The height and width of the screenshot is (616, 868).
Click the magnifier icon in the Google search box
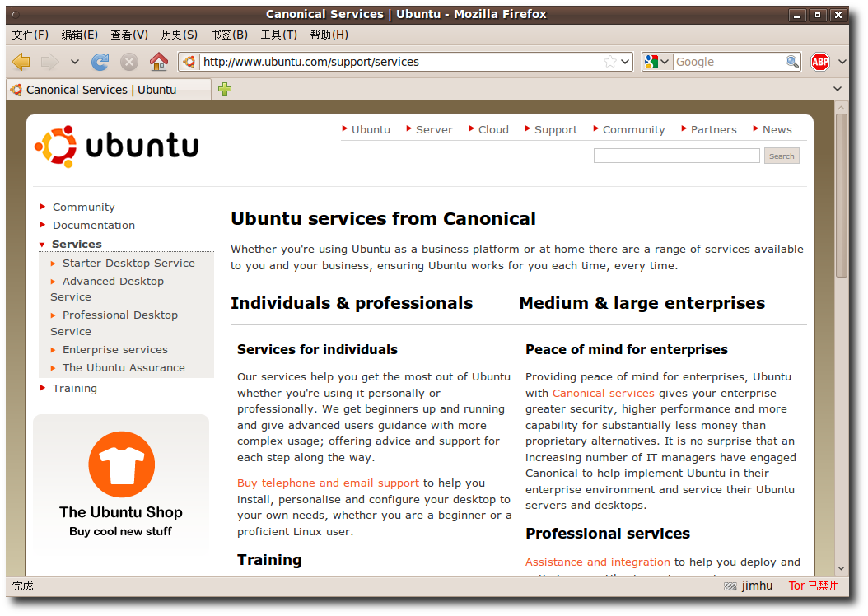(x=792, y=62)
